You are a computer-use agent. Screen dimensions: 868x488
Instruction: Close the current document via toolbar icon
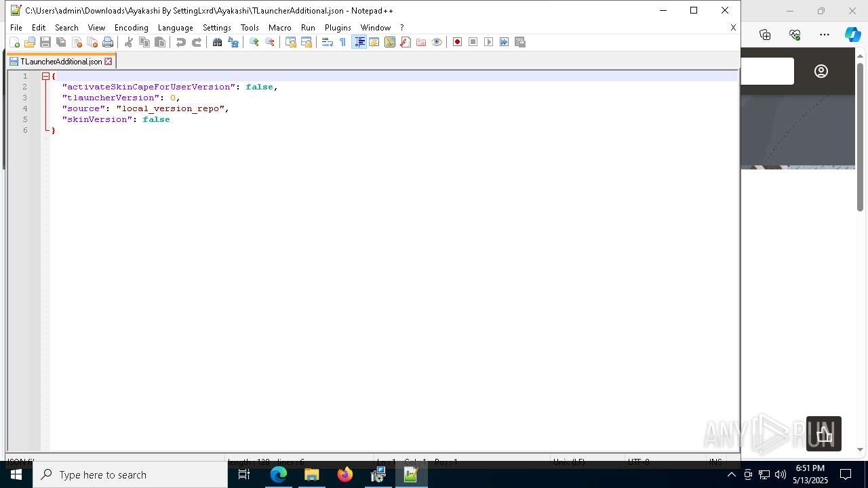(x=77, y=42)
